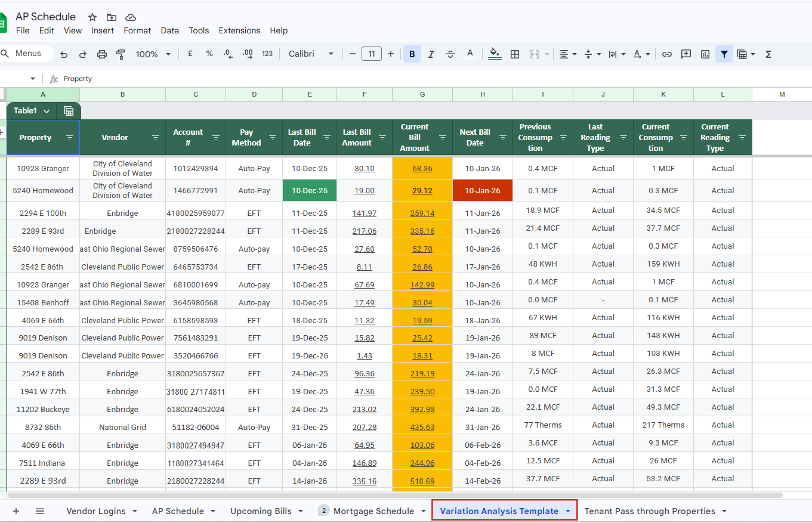Switch to the Mortgage Schedule tab

[373, 511]
